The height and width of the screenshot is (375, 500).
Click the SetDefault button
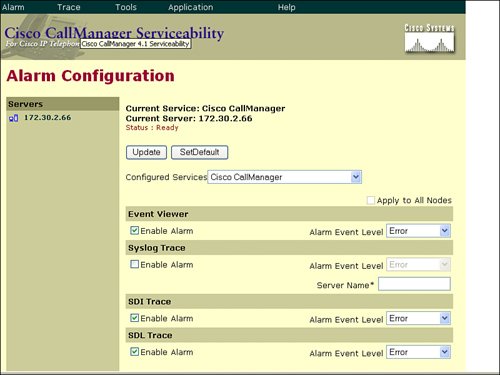click(200, 152)
